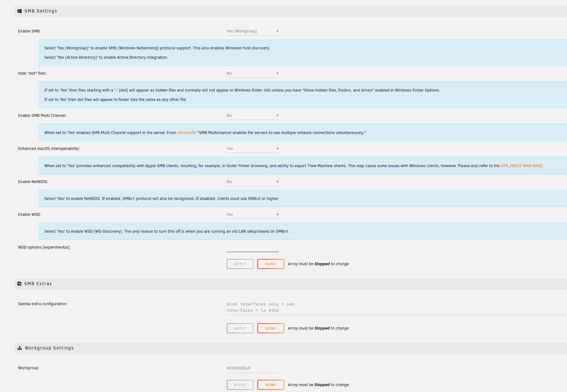567x392 pixels.
Task: Click DONE in the SMB Extras section
Action: tap(270, 328)
